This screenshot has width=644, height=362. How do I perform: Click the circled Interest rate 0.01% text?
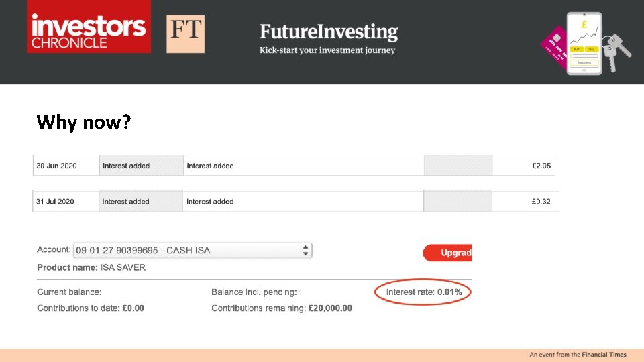coord(424,292)
